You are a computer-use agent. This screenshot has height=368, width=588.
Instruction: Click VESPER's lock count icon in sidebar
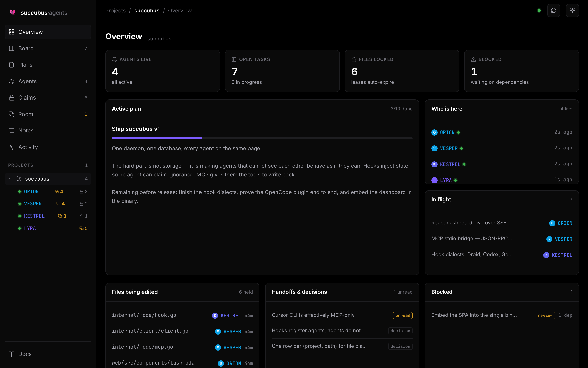click(81, 204)
